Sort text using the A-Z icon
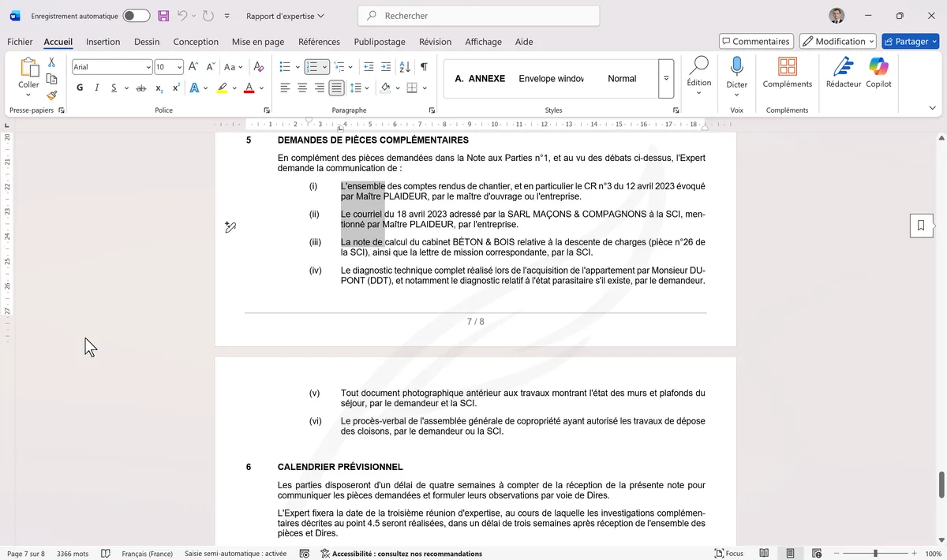The image size is (947, 560). (405, 67)
